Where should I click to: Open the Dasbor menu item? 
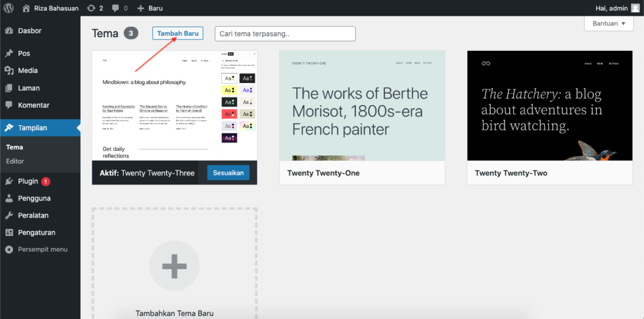(x=30, y=31)
